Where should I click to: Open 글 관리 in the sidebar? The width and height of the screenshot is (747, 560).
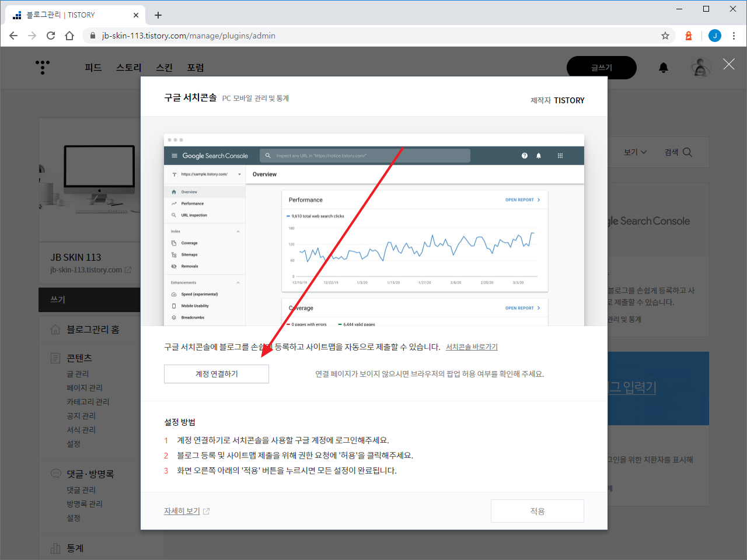(x=78, y=374)
